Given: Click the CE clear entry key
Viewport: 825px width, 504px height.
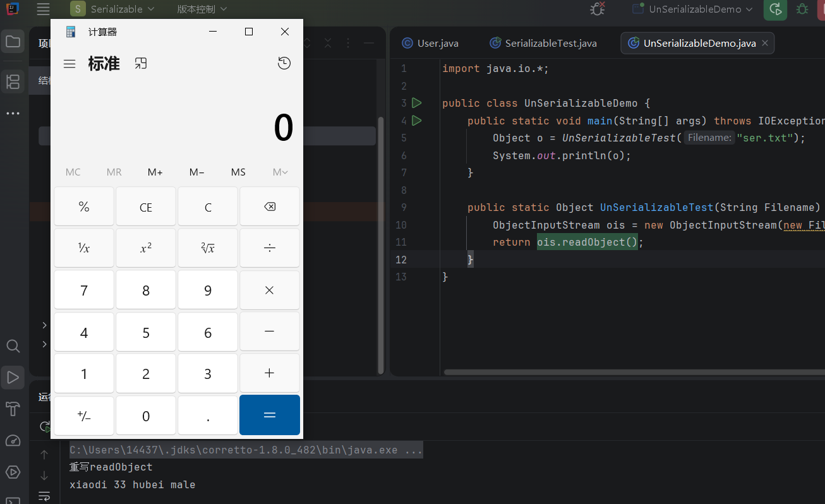Looking at the screenshot, I should tap(146, 207).
